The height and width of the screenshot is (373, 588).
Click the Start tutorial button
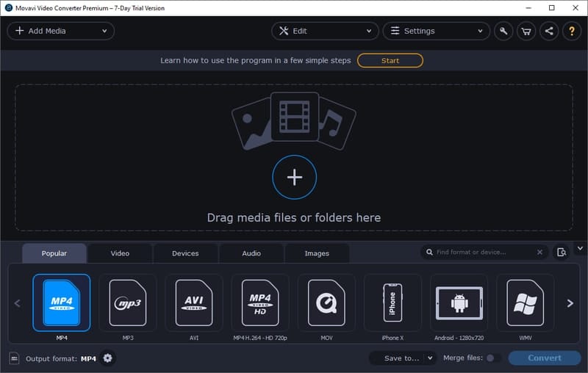click(390, 61)
